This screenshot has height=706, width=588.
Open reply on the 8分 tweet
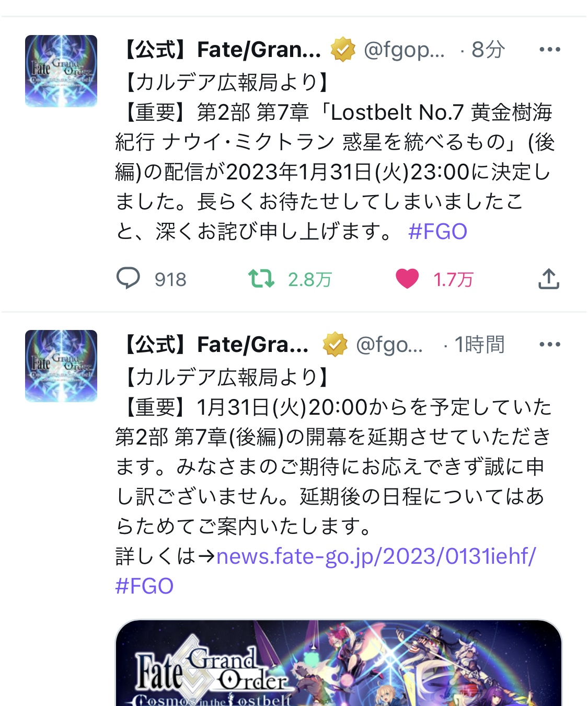pyautogui.click(x=128, y=279)
